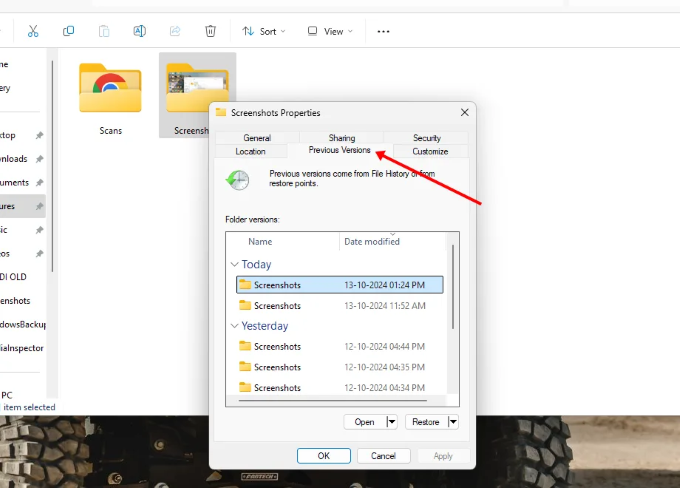Switch to the Customize tab

(430, 151)
